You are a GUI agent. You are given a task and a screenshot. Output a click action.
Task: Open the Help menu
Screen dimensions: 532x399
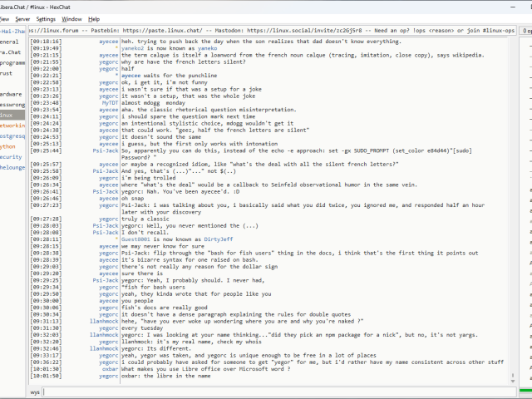coord(94,18)
